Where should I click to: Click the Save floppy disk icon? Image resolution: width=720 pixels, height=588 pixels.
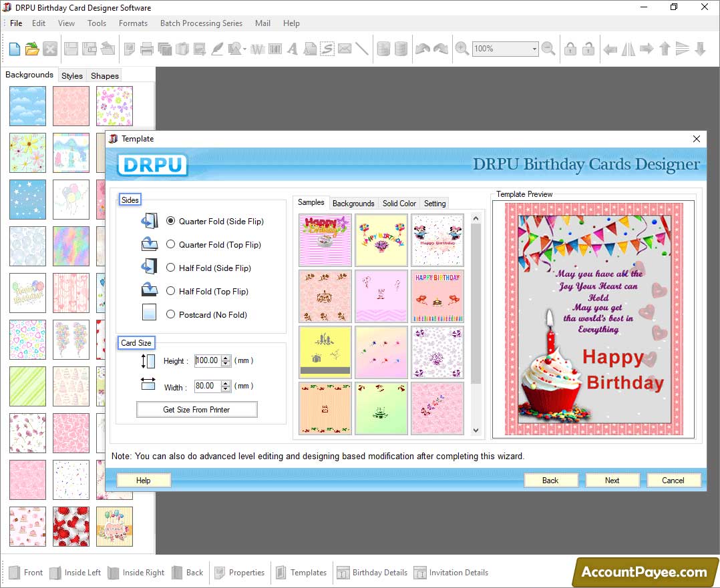[71, 49]
